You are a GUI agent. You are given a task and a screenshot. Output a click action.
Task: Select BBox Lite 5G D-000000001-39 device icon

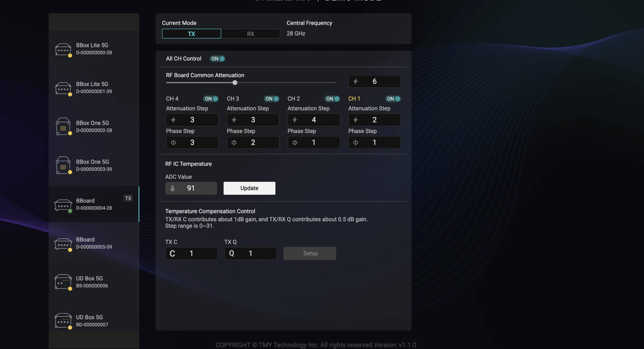coord(63,89)
